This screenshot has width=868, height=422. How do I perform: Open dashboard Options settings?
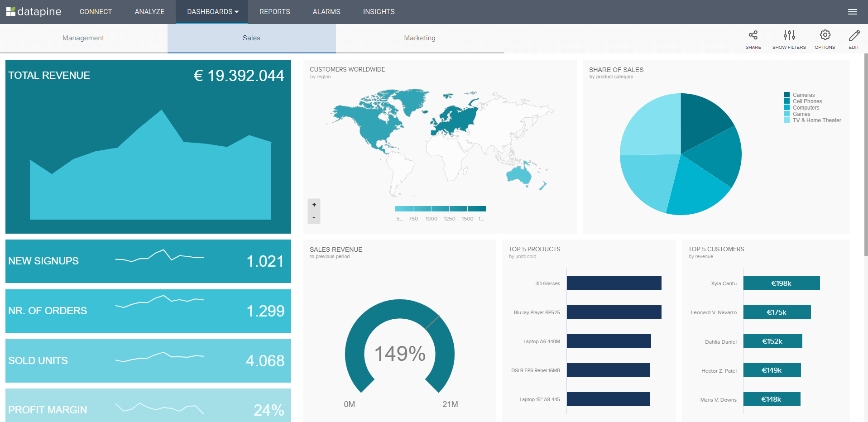(825, 38)
